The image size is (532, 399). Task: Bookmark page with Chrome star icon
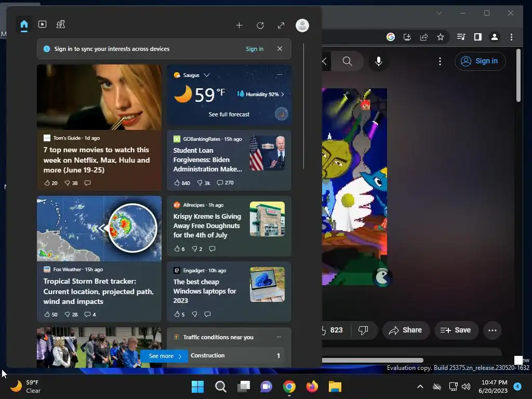pos(441,37)
